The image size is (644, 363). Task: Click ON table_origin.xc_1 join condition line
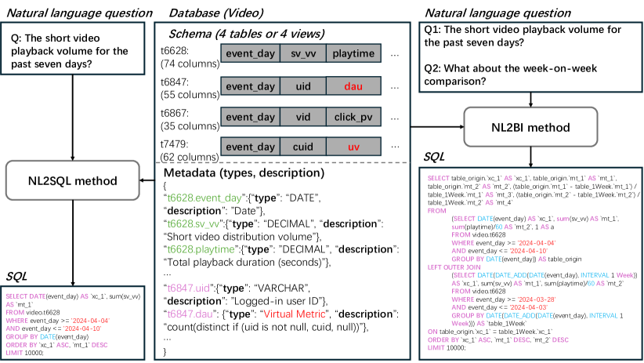pyautogui.click(x=490, y=332)
